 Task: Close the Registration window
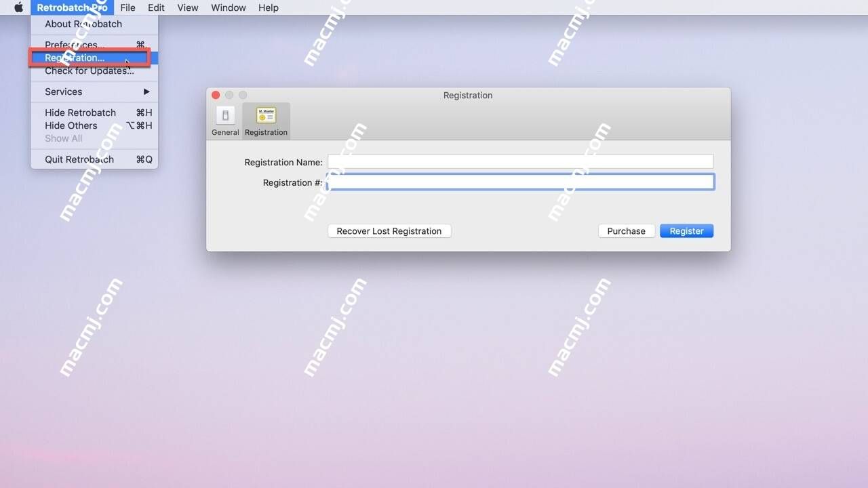click(x=216, y=95)
